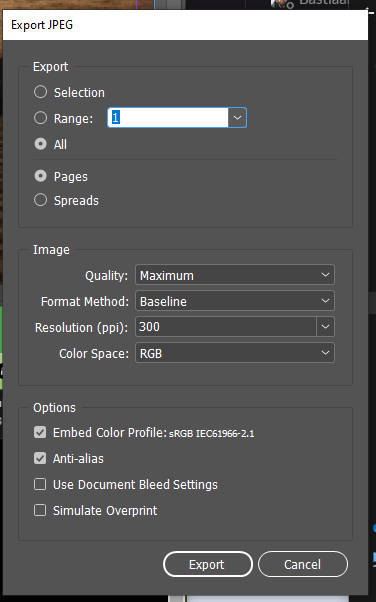
Task: Click the Export button
Action: 208,564
